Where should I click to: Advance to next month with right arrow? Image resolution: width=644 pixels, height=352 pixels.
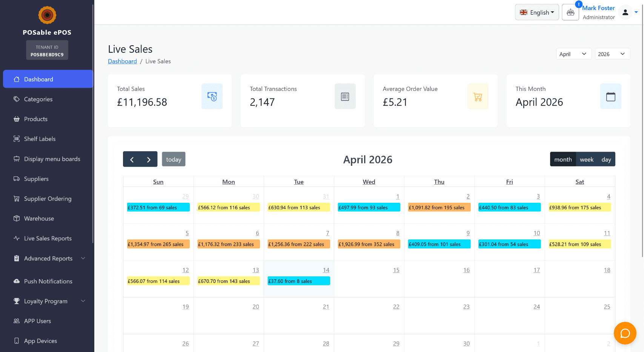149,159
